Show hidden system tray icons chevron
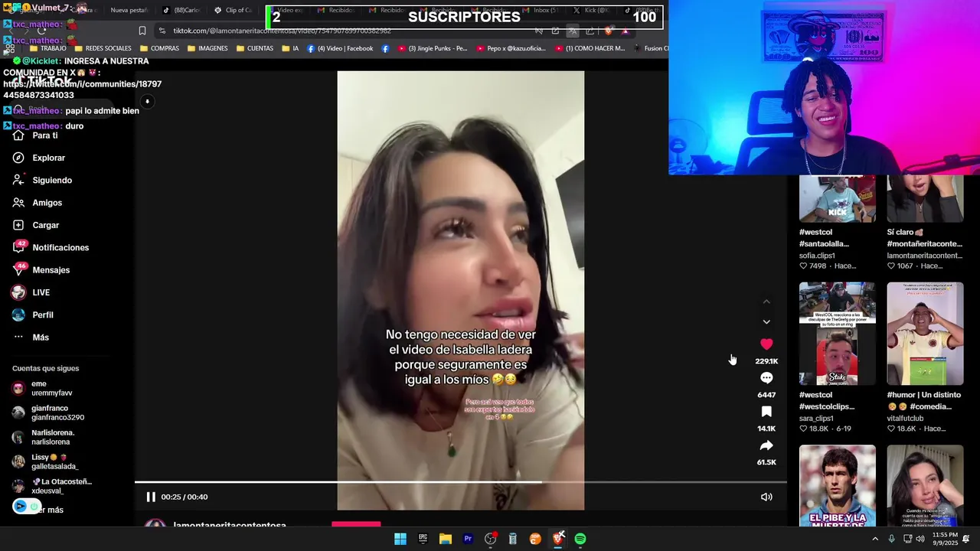This screenshot has height=551, width=980. (x=875, y=539)
